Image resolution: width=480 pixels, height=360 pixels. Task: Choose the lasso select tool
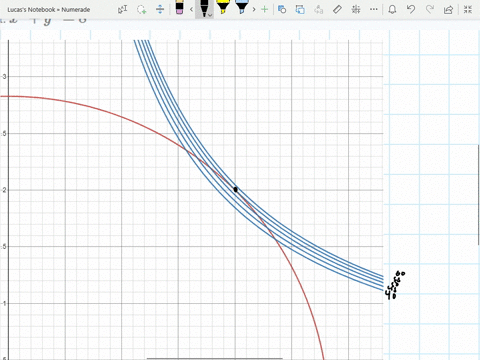click(x=142, y=9)
